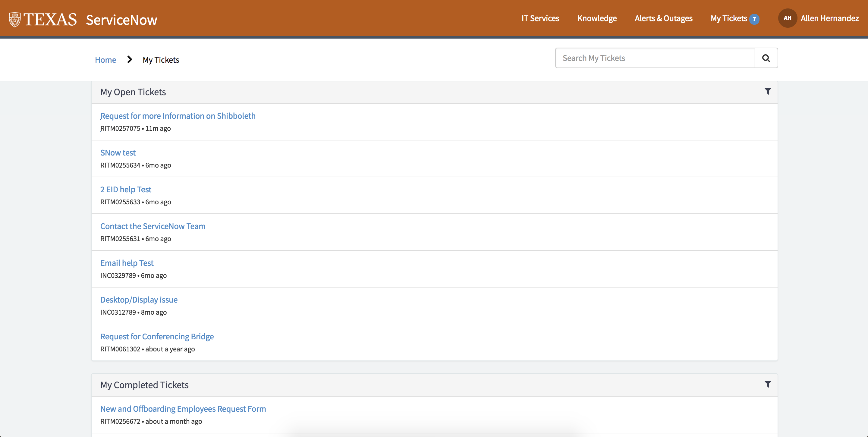
Task: Select ticket number RITM0061302 text
Action: pyautogui.click(x=120, y=349)
